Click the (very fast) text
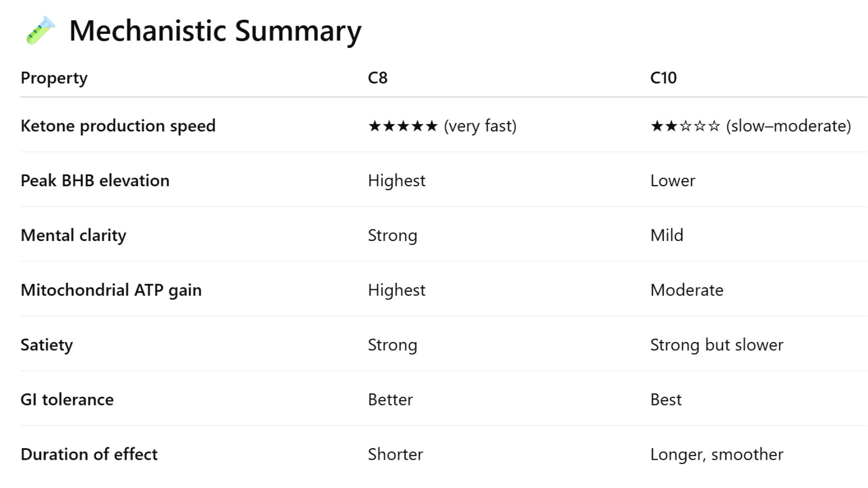 (480, 126)
